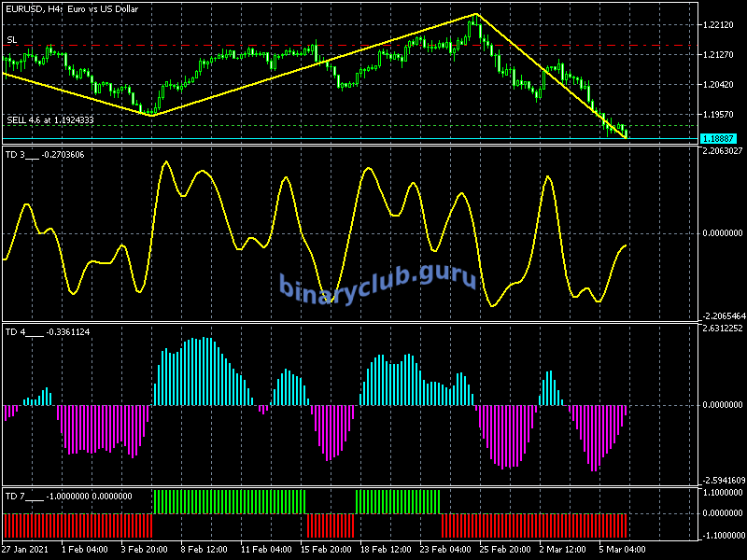Click the binaryclub.guru watermark
This screenshot has width=747, height=560.
pyautogui.click(x=378, y=280)
